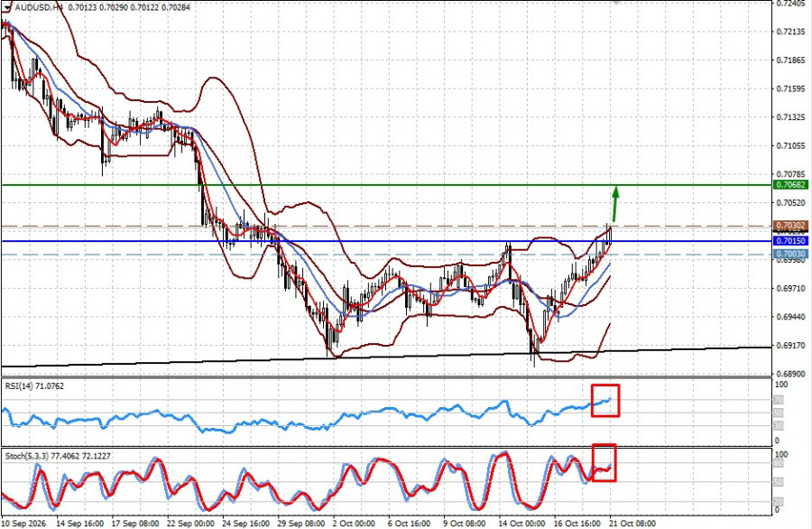Click the "14 Sep 16:00" time label
The image size is (812, 529).
(79, 524)
